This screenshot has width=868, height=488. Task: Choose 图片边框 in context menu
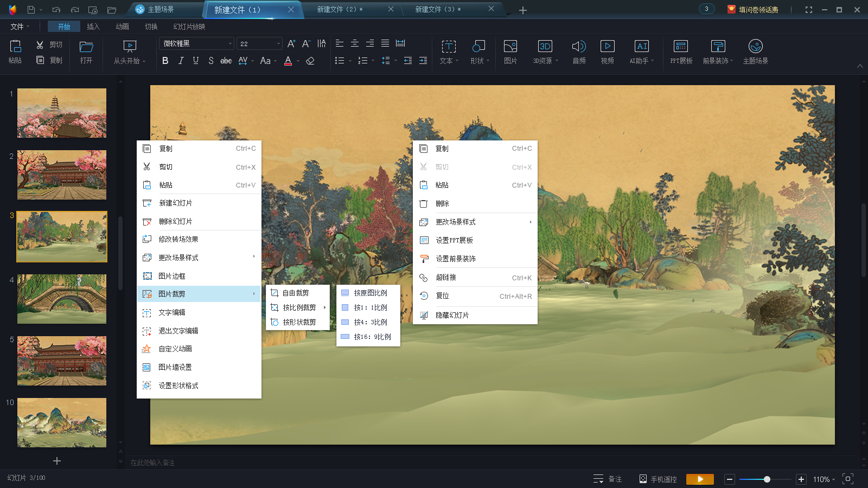click(x=199, y=276)
